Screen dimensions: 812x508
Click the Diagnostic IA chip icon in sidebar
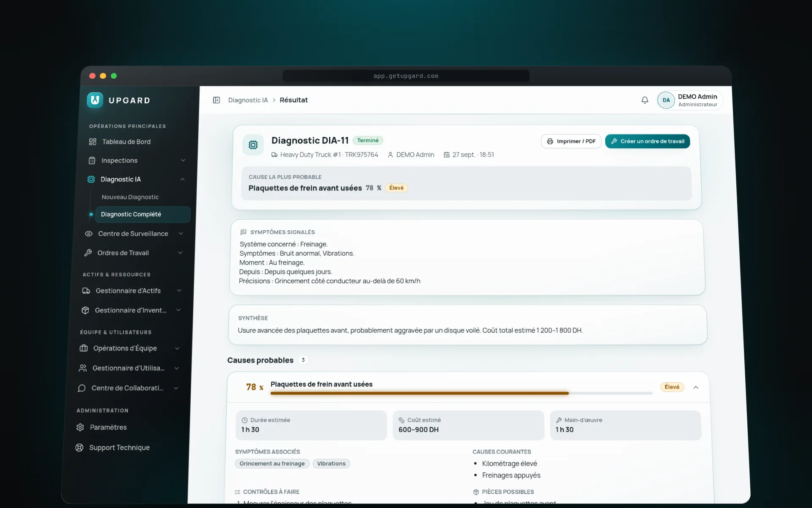(x=91, y=179)
